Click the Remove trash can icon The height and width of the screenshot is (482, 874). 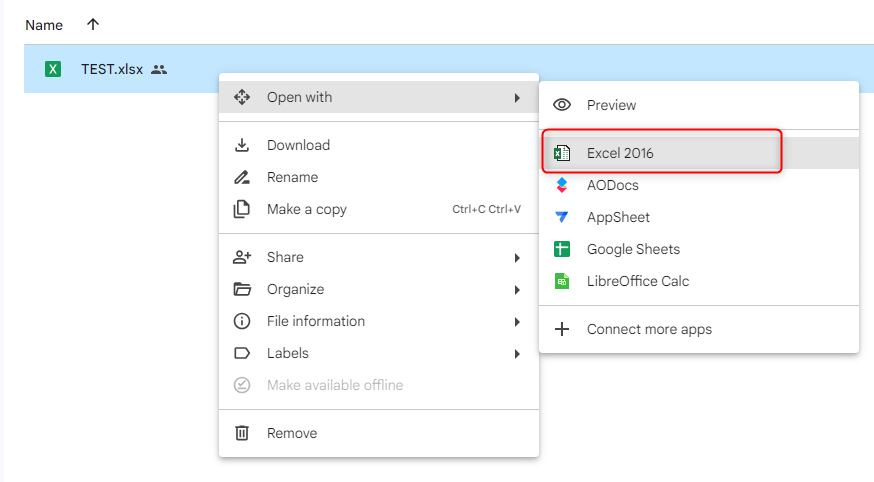[242, 433]
